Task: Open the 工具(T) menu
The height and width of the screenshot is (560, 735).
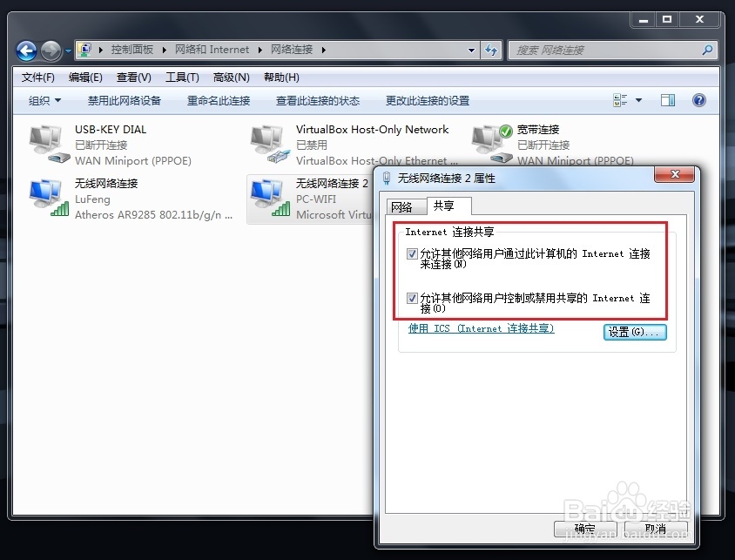Action: (182, 78)
